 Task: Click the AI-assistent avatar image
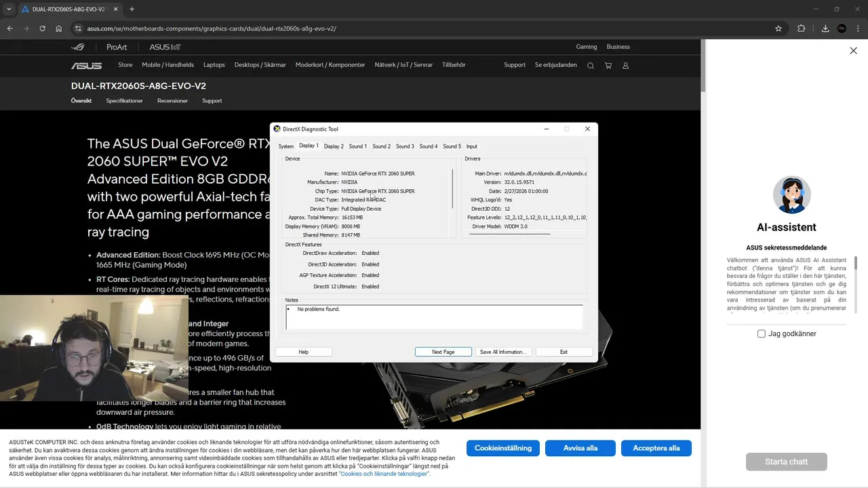point(791,195)
